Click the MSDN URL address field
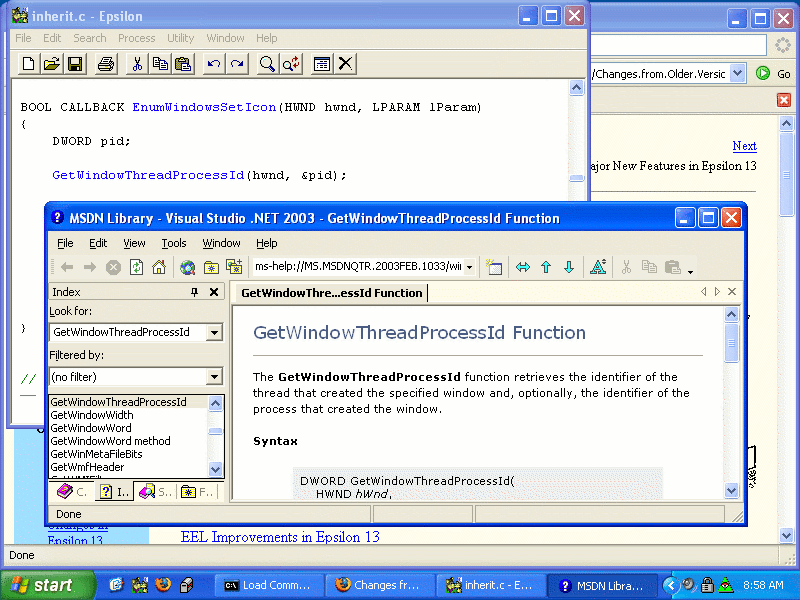This screenshot has width=800, height=600. tap(358, 266)
